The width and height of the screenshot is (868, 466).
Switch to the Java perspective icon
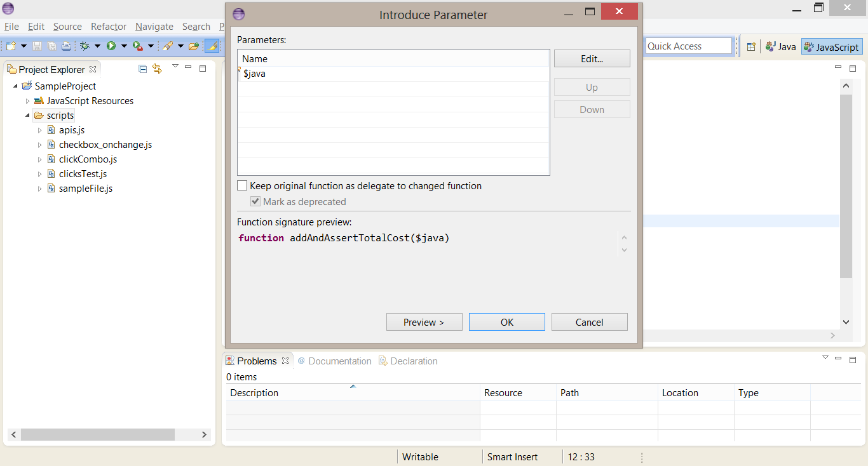780,46
